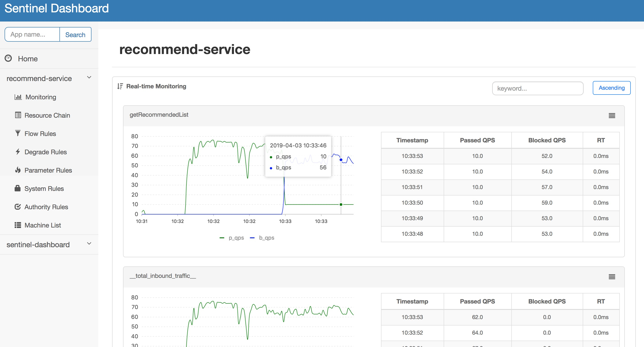Click the Degrade Rules lightning bolt icon

[x=18, y=152]
